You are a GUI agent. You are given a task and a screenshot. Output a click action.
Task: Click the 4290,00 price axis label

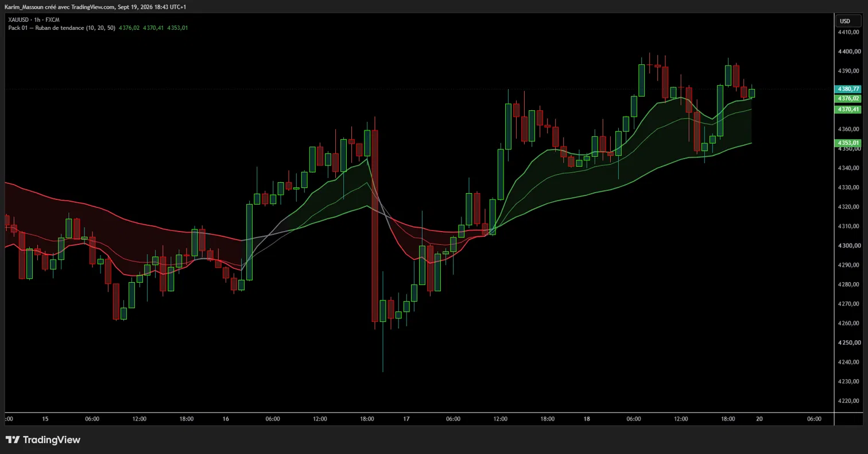click(848, 266)
